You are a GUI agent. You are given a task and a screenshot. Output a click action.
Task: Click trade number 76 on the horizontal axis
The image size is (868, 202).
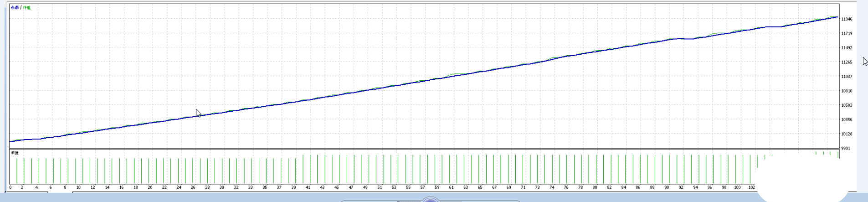(x=566, y=187)
